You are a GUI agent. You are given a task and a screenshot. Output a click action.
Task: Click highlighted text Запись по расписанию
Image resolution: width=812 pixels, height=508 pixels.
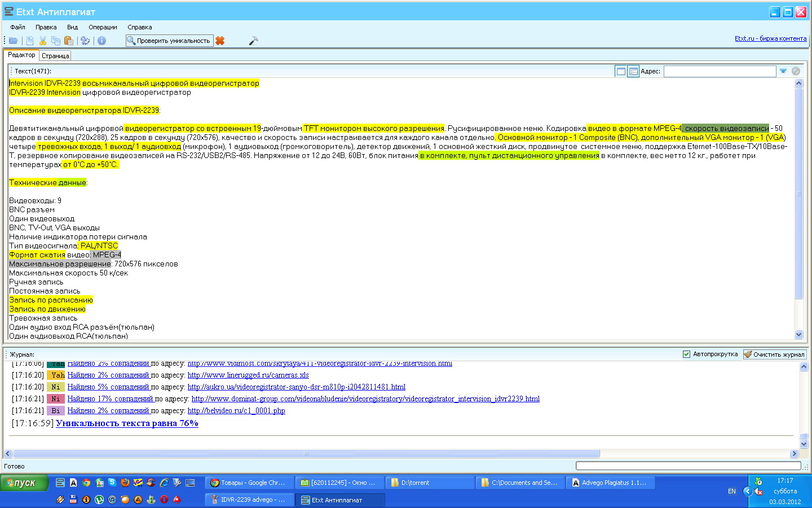[x=51, y=300]
